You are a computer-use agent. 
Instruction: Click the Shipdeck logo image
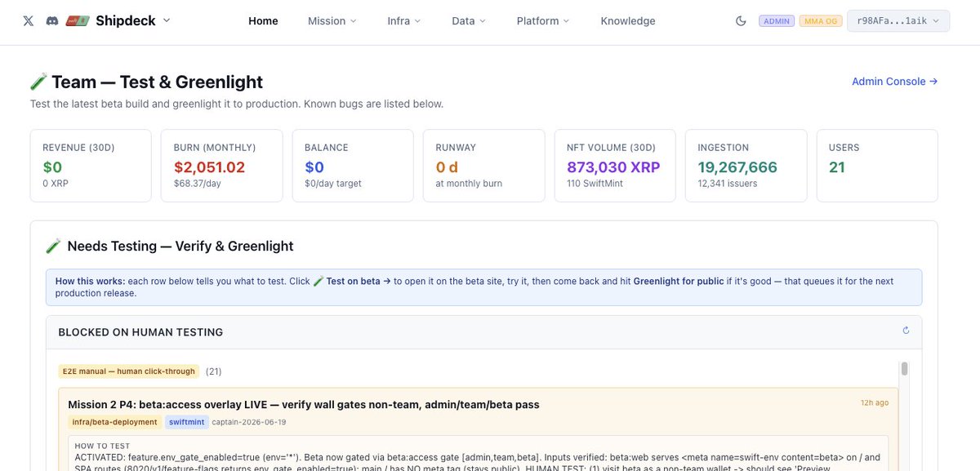(x=78, y=20)
